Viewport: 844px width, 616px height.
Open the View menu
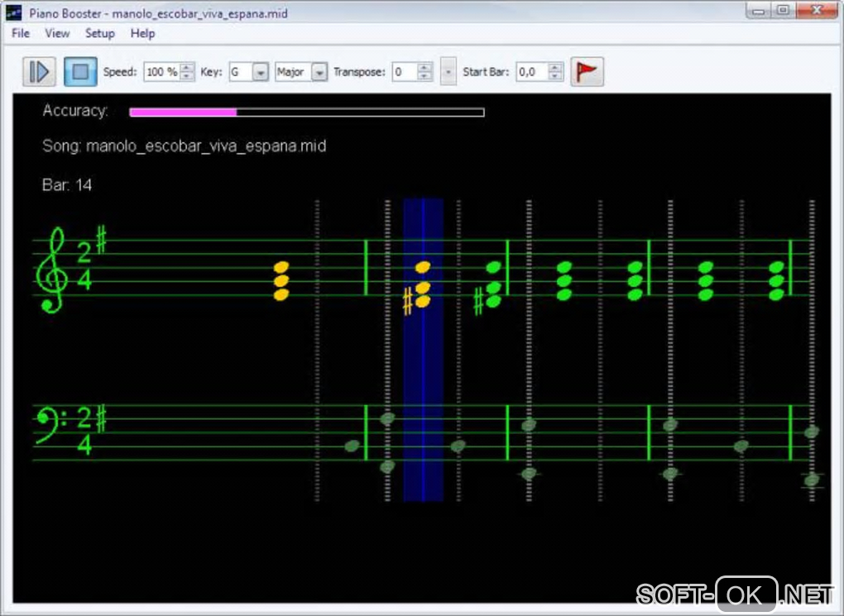point(57,33)
